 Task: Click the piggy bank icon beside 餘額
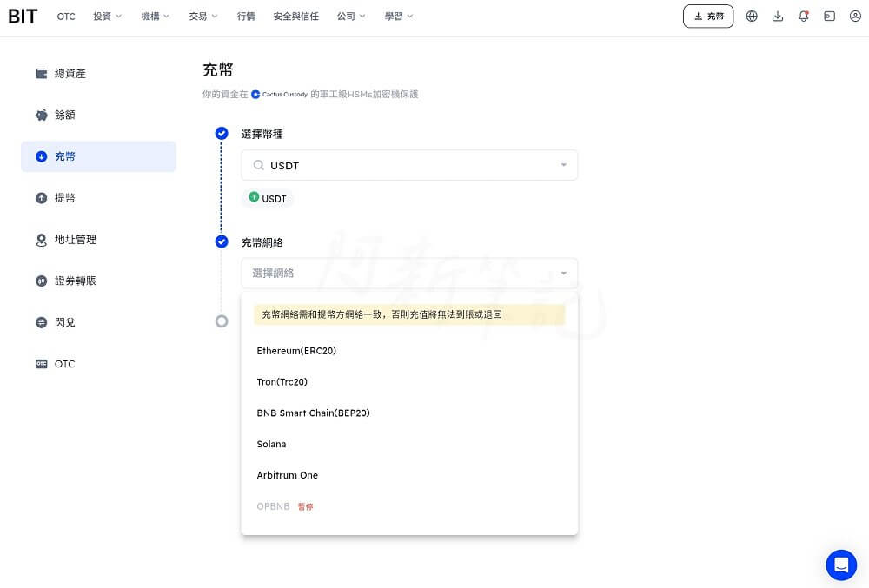click(42, 115)
